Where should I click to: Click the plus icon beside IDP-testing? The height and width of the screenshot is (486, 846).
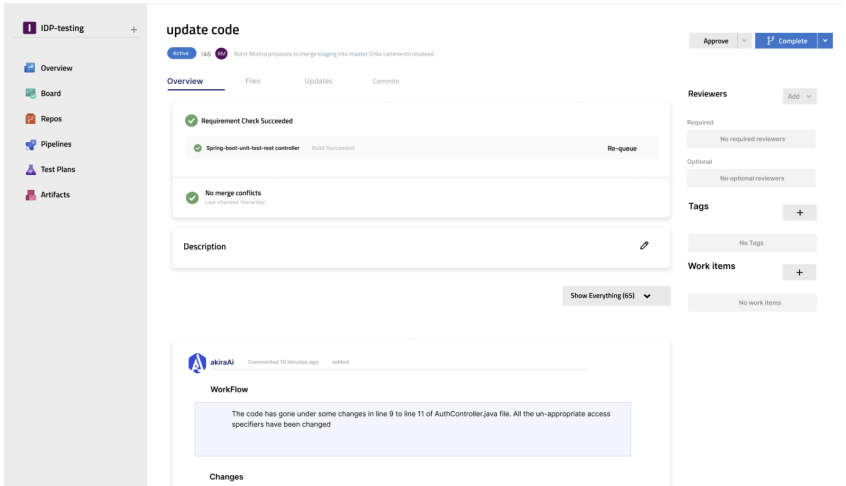point(134,29)
